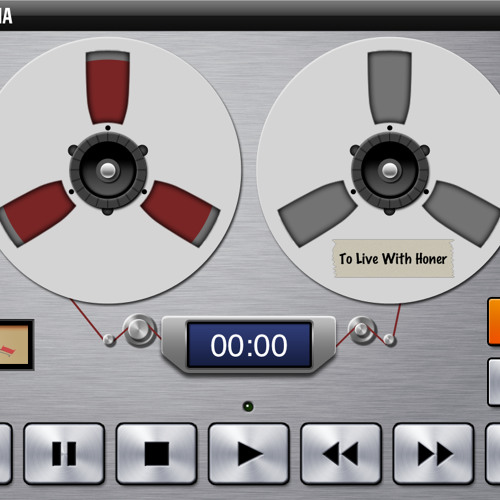Viewport: 500px width, 500px height.
Task: Start playback with the play button
Action: (249, 454)
